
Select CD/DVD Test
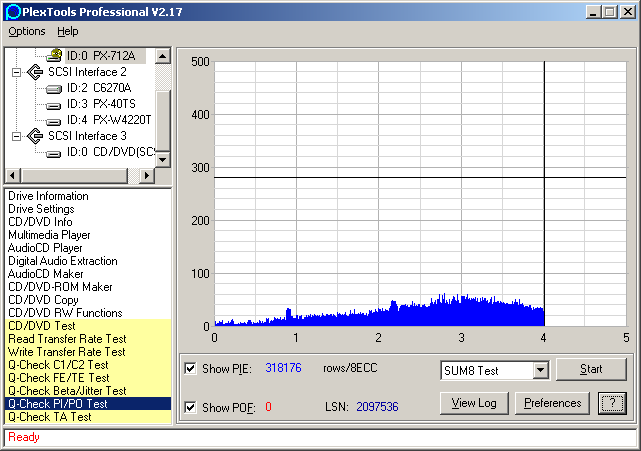click(88, 326)
